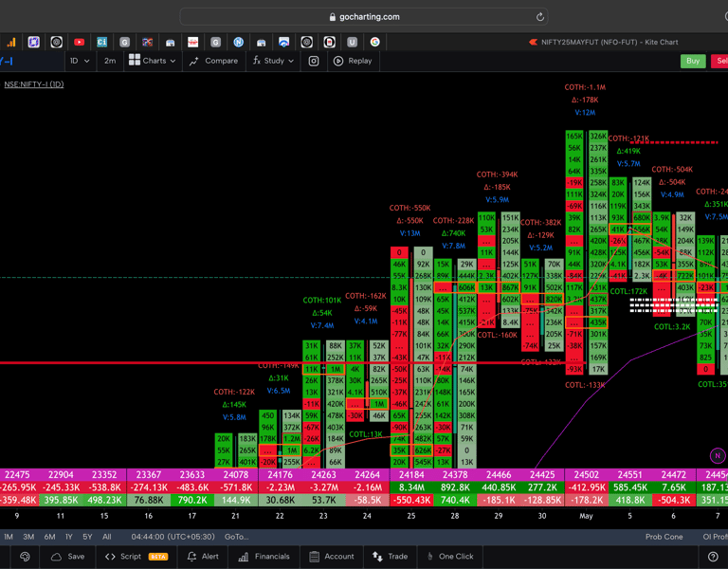Viewport: 728px width, 569px height.
Task: Click the -550.43K delta cell
Action: (x=411, y=501)
